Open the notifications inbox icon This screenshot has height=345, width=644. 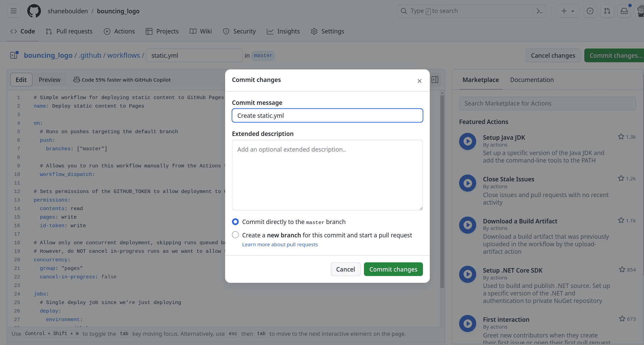point(624,11)
